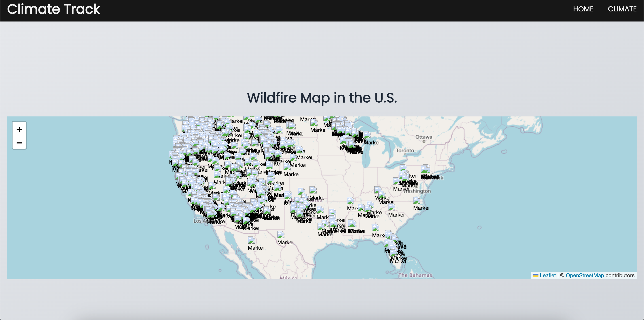Click the Leaflet flag icon in attribution

[536, 275]
